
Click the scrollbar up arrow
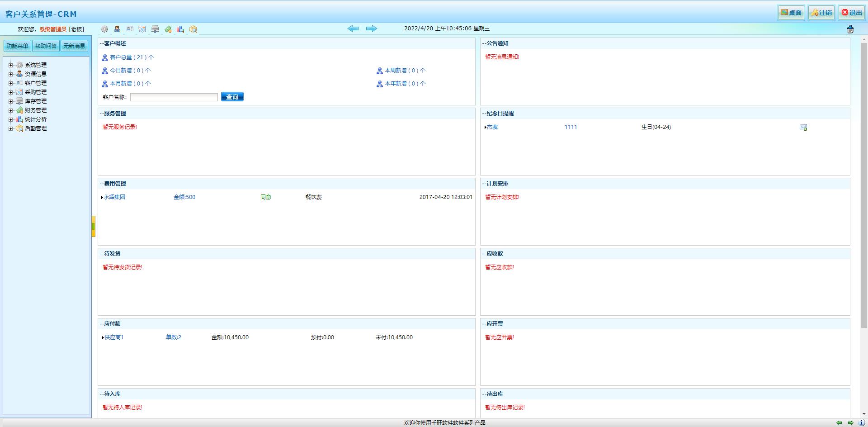click(x=864, y=40)
